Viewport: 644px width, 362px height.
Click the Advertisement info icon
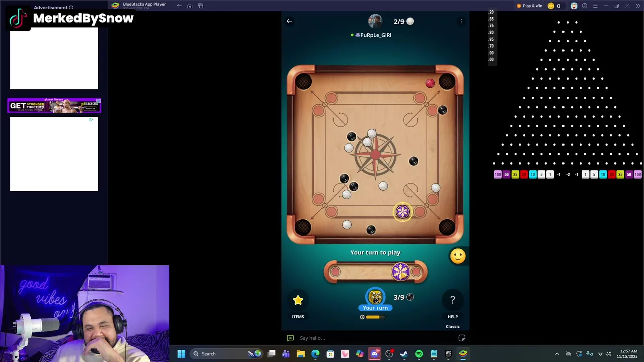71,8
